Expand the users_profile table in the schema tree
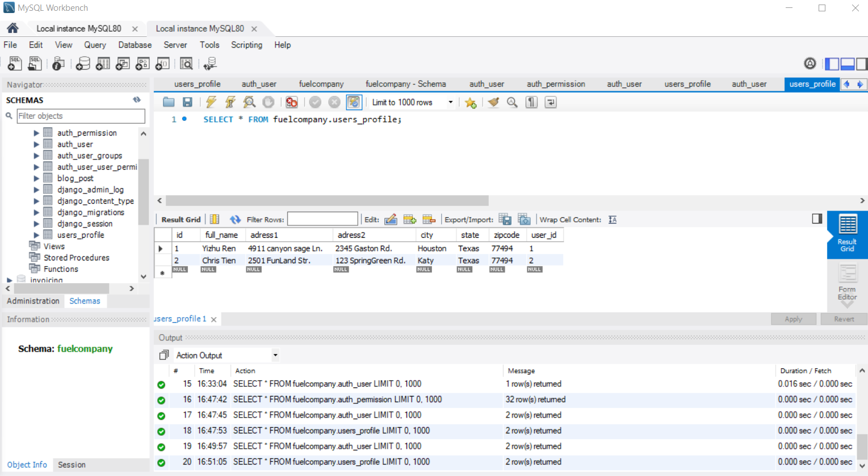868x476 pixels. pos(36,234)
